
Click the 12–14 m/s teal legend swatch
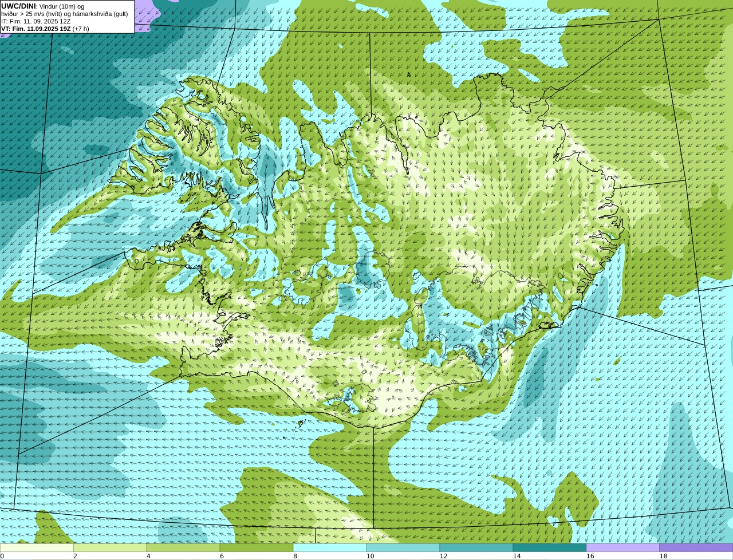476,547
